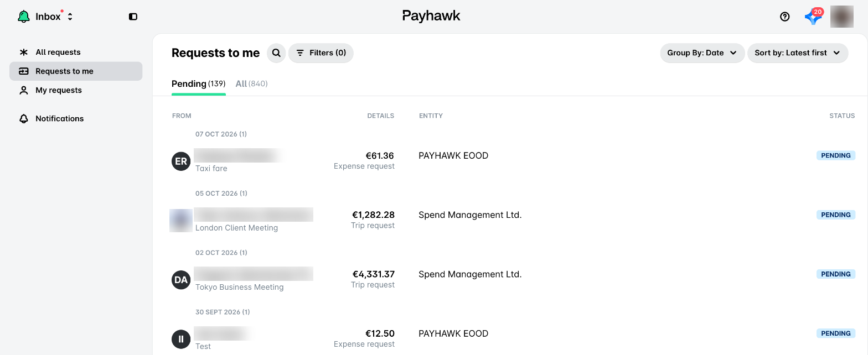This screenshot has width=868, height=355.
Task: Click the DETAILS column header
Action: tap(381, 116)
